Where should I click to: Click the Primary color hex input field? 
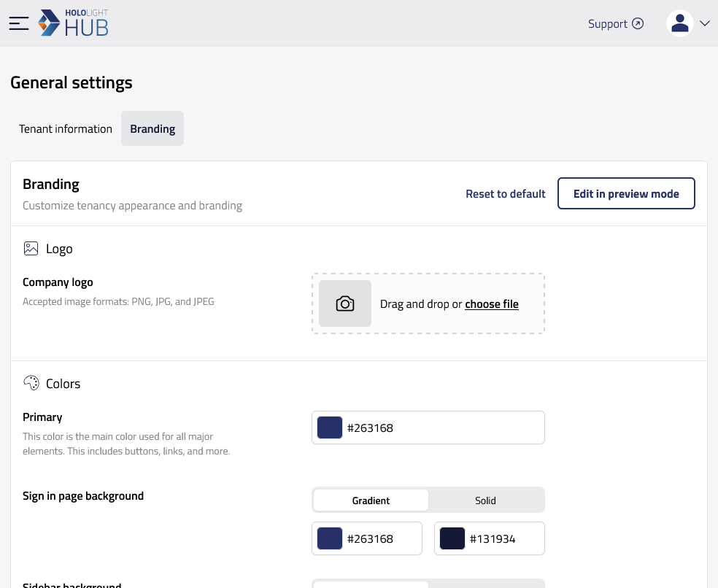tap(428, 428)
